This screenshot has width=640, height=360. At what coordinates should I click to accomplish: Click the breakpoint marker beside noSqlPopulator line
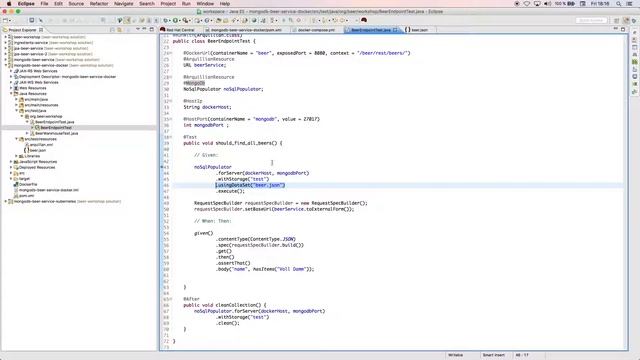tap(162, 167)
